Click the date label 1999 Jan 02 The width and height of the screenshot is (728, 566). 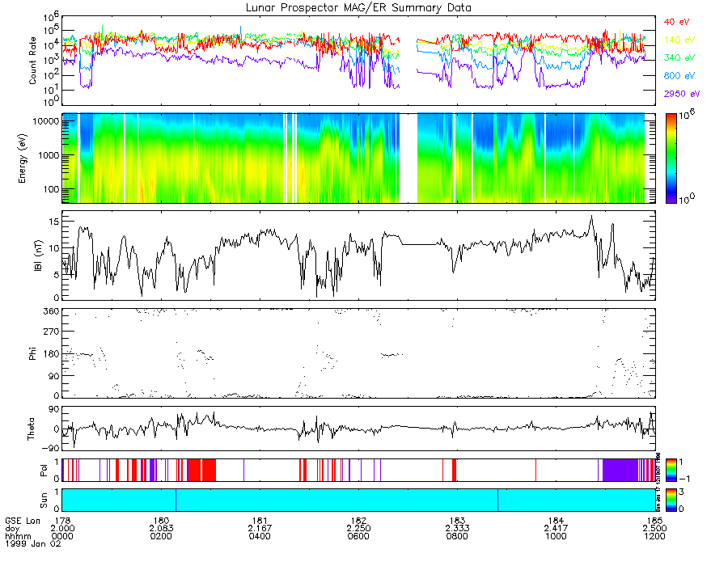coord(33,543)
